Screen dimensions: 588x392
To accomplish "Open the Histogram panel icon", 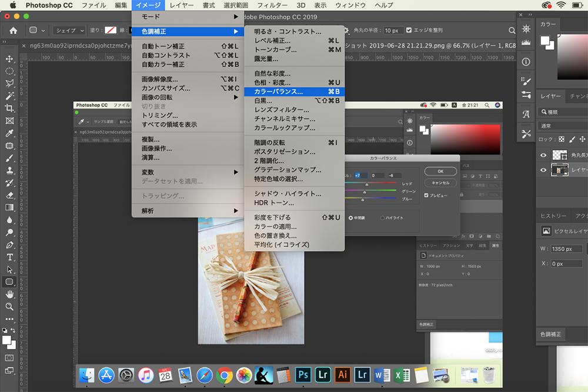I will [526, 42].
